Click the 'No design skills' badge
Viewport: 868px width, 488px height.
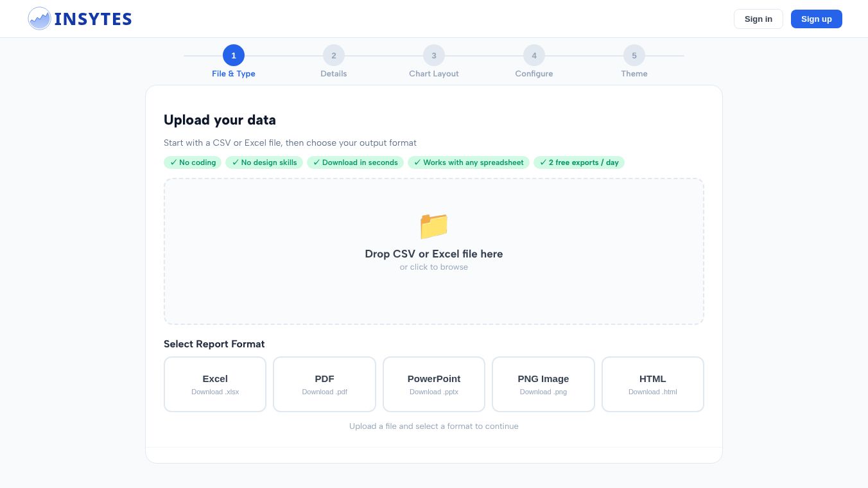coord(265,162)
